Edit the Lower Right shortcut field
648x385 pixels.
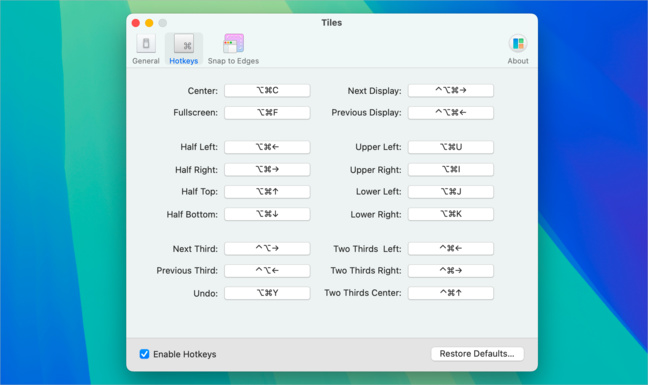pyautogui.click(x=451, y=214)
